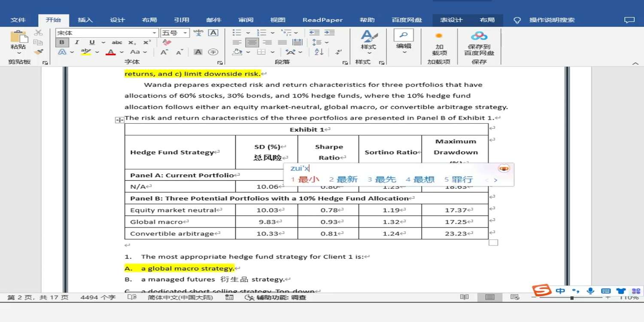
Task: Click the table move handle above Exhibit 1
Action: pos(120,120)
